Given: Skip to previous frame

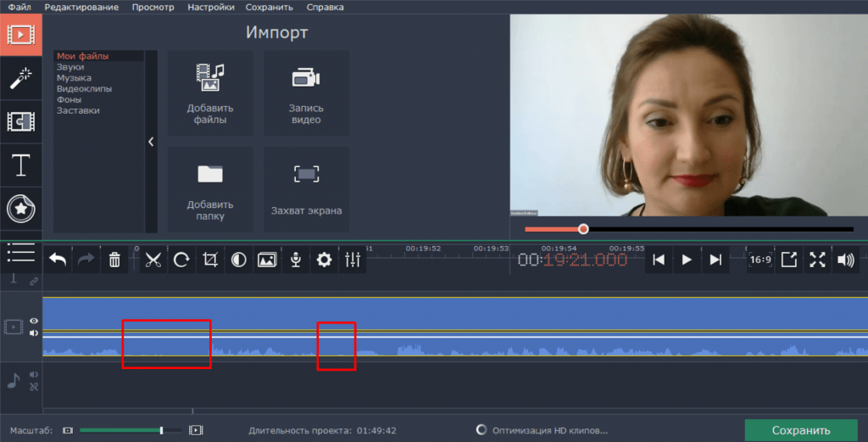Looking at the screenshot, I should [x=658, y=260].
